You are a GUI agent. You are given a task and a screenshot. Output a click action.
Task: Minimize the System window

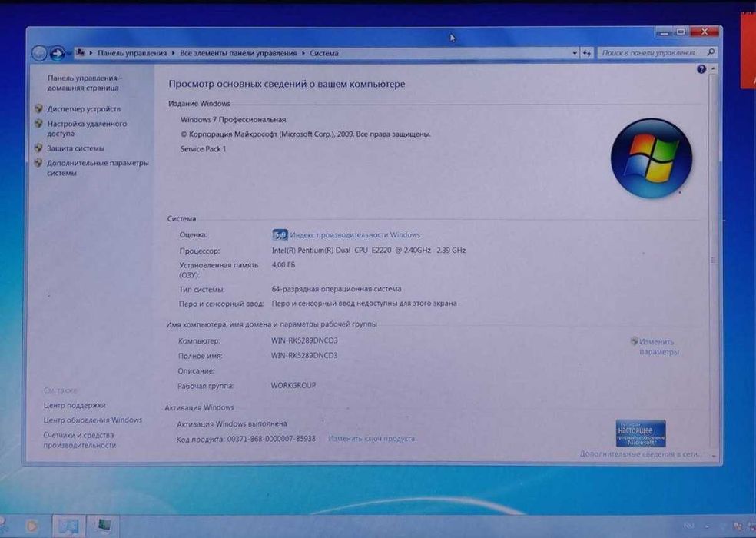(x=664, y=32)
